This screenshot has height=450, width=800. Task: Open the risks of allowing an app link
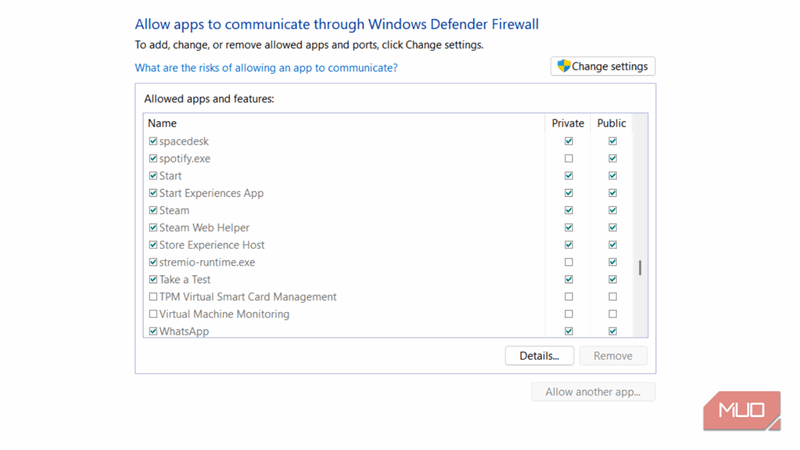click(x=266, y=68)
